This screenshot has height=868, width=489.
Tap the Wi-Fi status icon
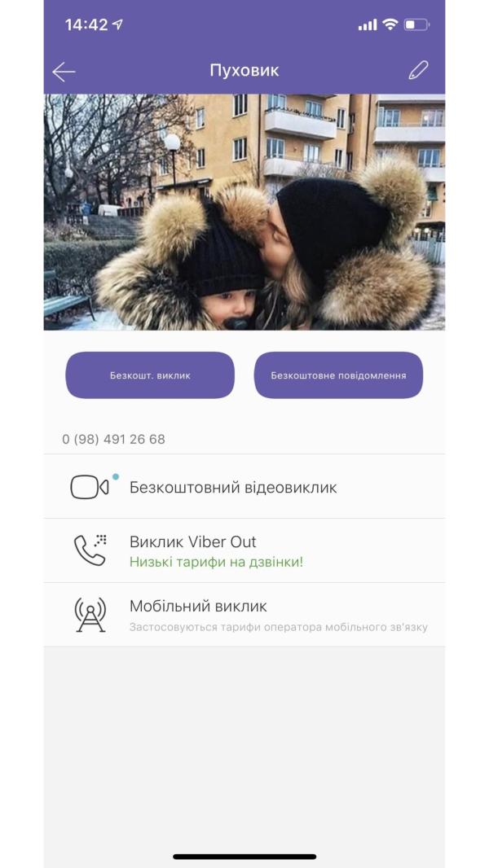pyautogui.click(x=390, y=24)
